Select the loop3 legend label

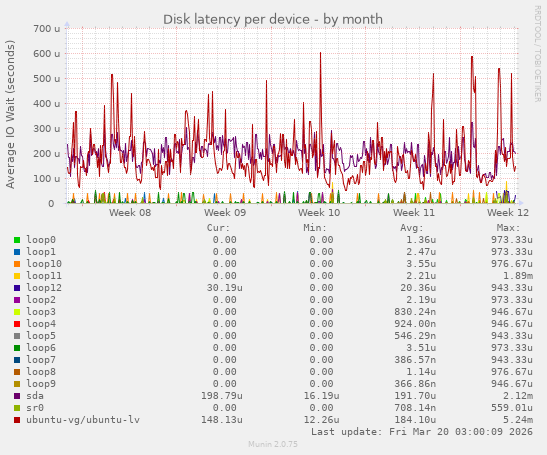pyautogui.click(x=41, y=312)
